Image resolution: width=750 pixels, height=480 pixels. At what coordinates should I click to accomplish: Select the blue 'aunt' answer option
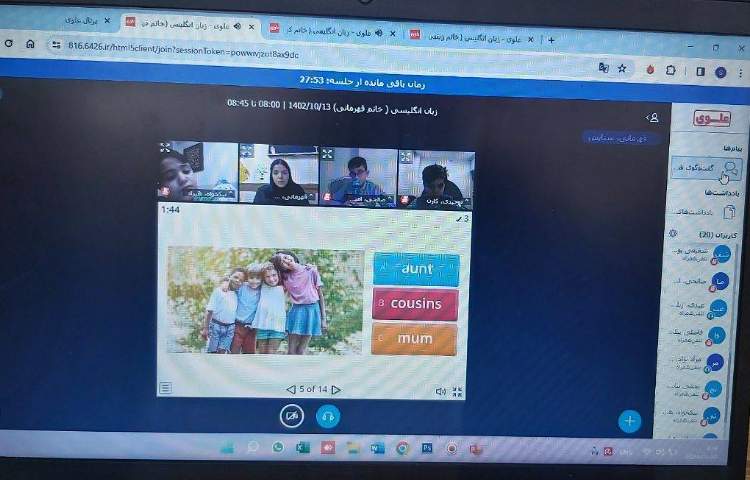[416, 270]
